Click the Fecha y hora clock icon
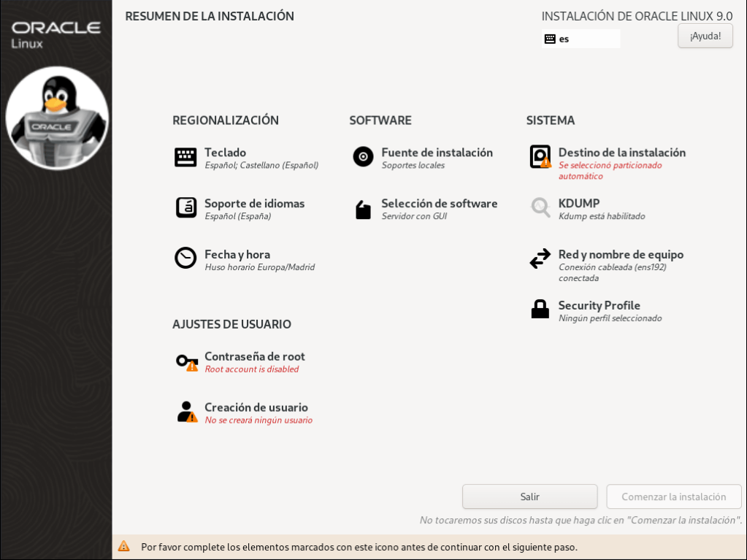The height and width of the screenshot is (560, 747). pos(185,258)
